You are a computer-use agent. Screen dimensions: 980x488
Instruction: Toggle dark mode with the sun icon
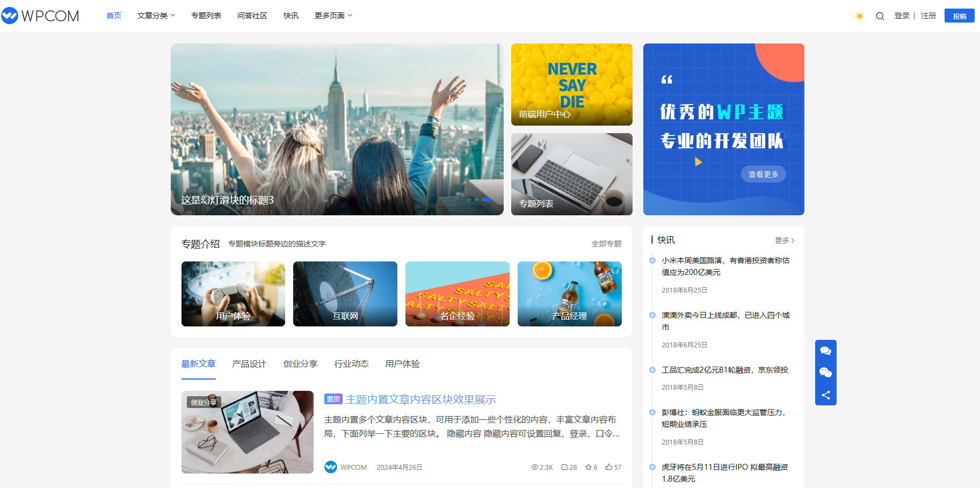click(859, 16)
